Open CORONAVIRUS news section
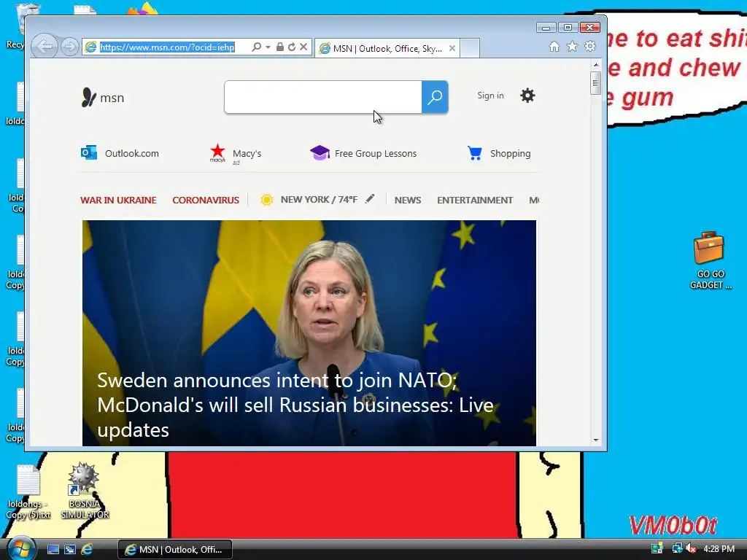The height and width of the screenshot is (560, 747). [x=206, y=200]
